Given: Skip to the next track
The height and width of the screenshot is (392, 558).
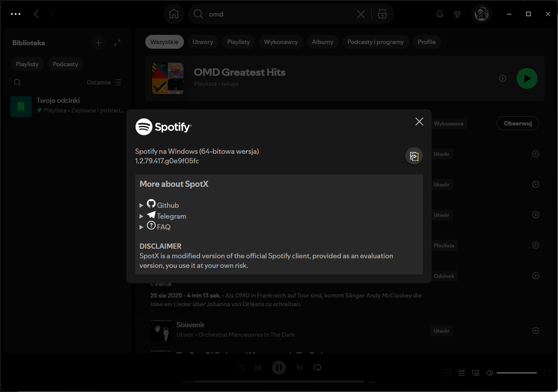Looking at the screenshot, I should [300, 368].
